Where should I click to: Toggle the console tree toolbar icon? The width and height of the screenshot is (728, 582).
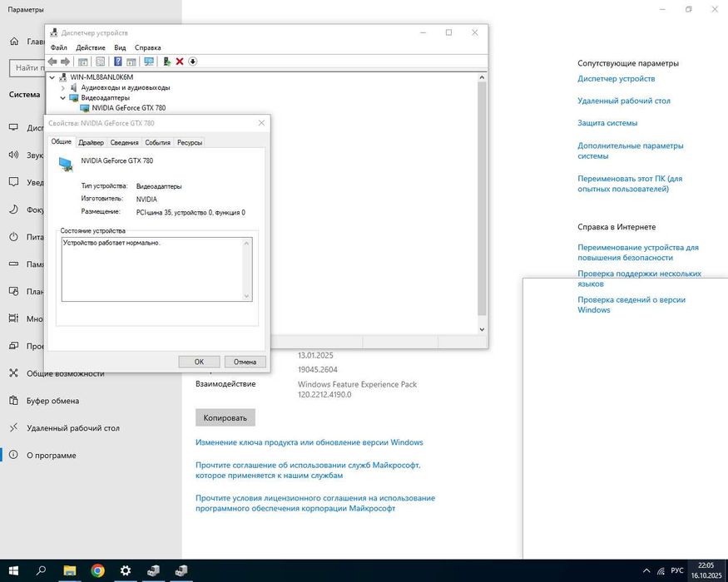[x=82, y=62]
